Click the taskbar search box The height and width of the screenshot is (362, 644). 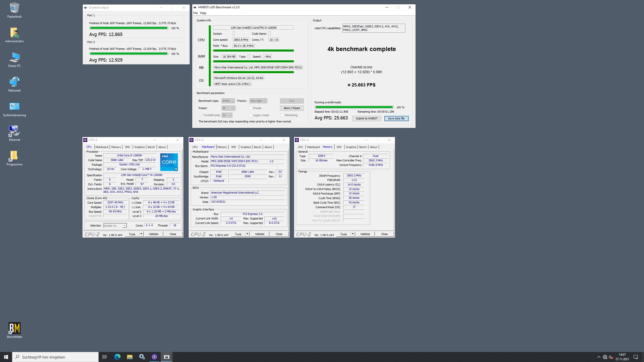[55, 357]
